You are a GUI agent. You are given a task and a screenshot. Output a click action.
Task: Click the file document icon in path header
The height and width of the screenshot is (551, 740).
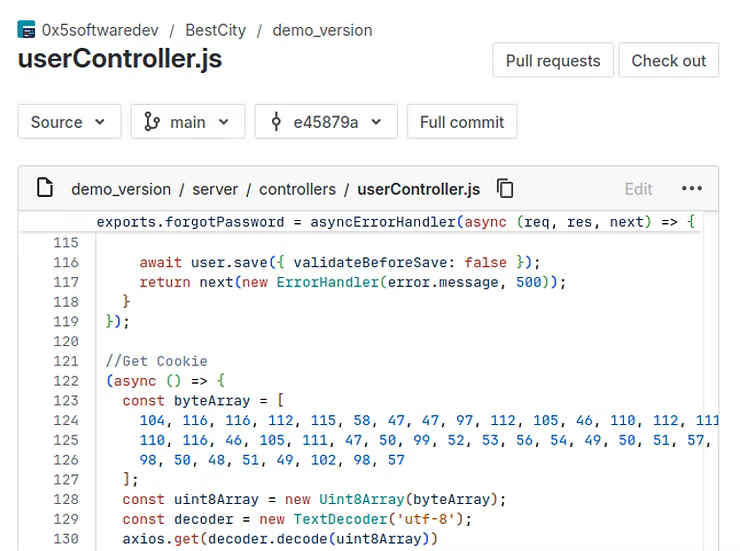click(45, 188)
